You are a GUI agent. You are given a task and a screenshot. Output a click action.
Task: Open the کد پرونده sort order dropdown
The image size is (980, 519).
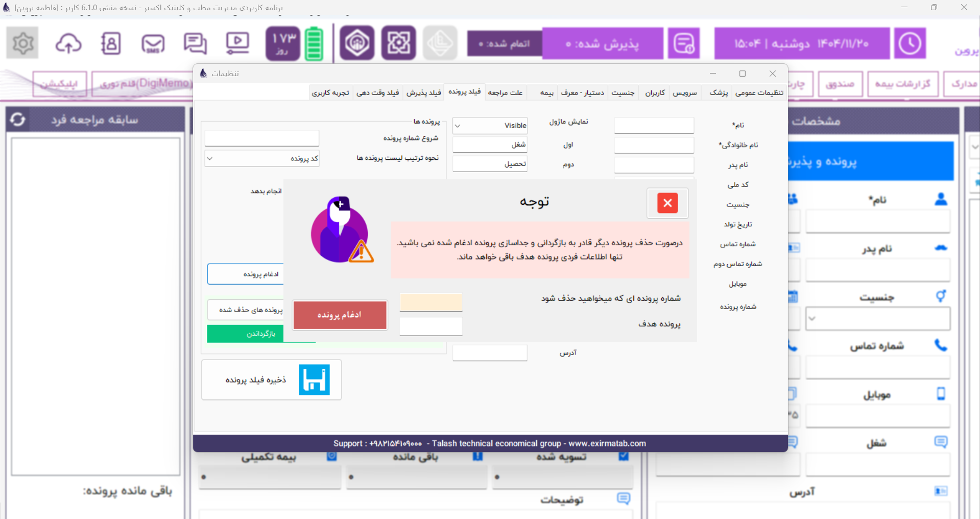[210, 158]
